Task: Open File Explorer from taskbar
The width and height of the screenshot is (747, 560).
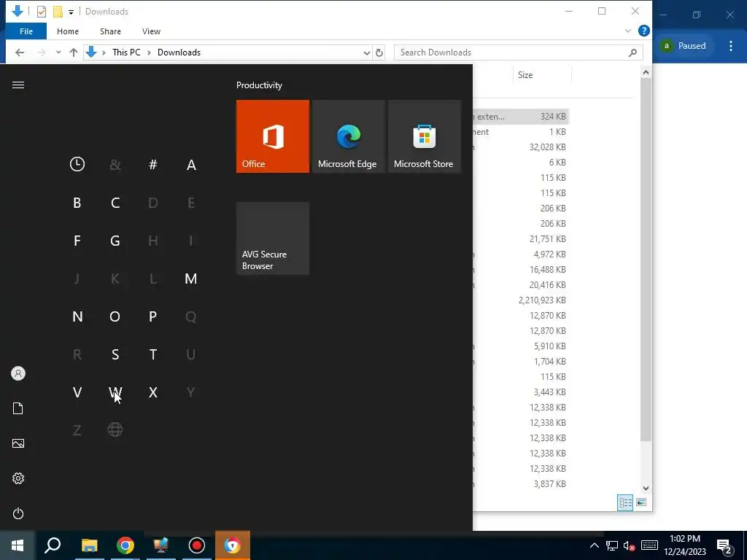Action: point(89,545)
